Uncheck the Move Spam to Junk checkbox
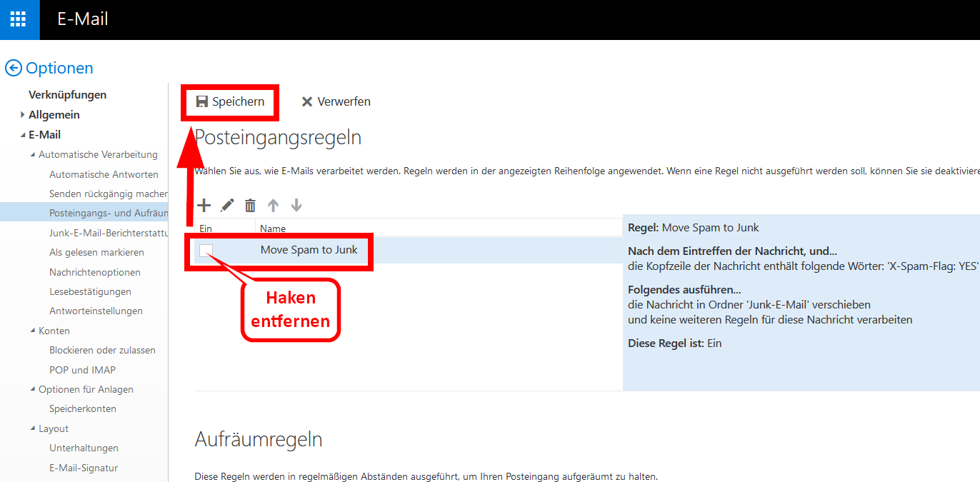 (x=206, y=250)
